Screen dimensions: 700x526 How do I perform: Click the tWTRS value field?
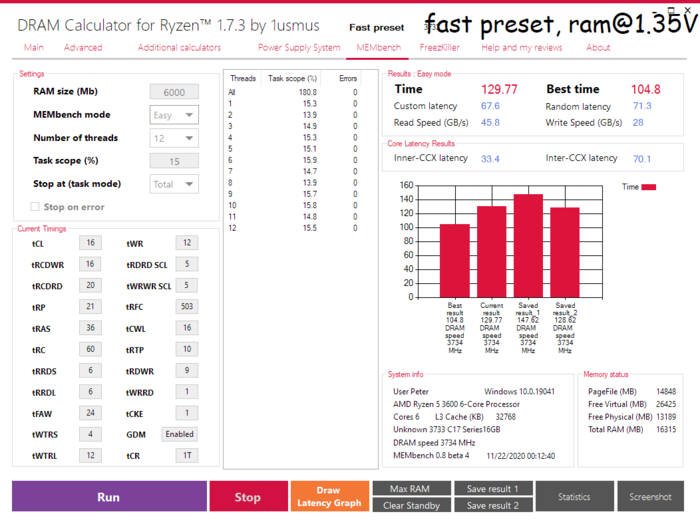(91, 434)
